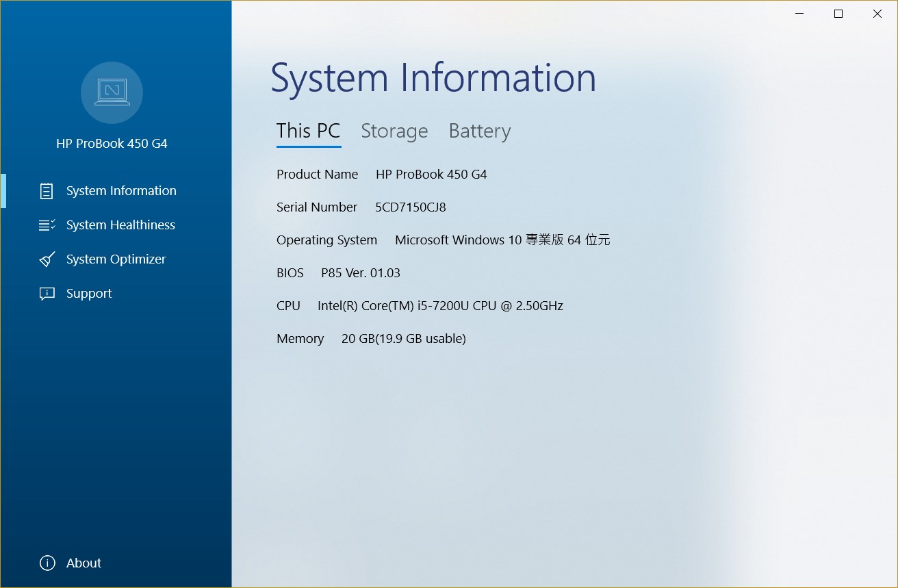Select the This PC tab
This screenshot has width=898, height=588.
tap(309, 131)
